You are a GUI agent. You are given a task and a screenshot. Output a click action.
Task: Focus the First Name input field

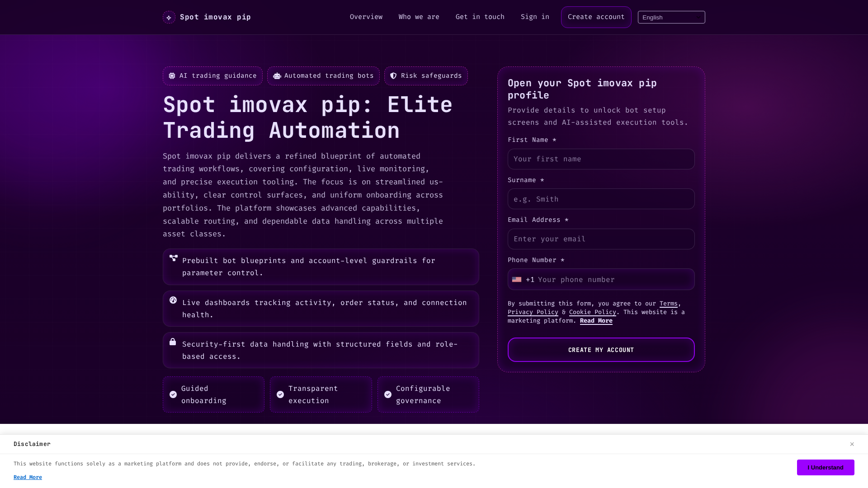coord(601,159)
